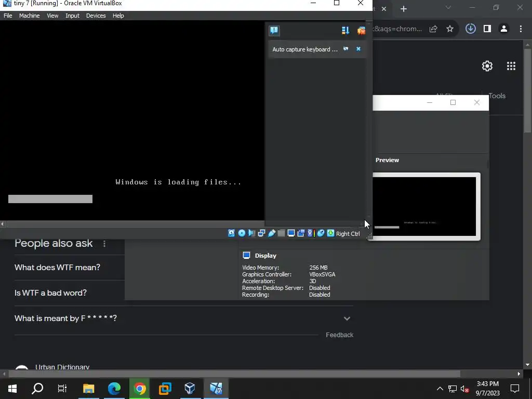Open the Chrome profile icon
532x399 pixels.
(504, 29)
